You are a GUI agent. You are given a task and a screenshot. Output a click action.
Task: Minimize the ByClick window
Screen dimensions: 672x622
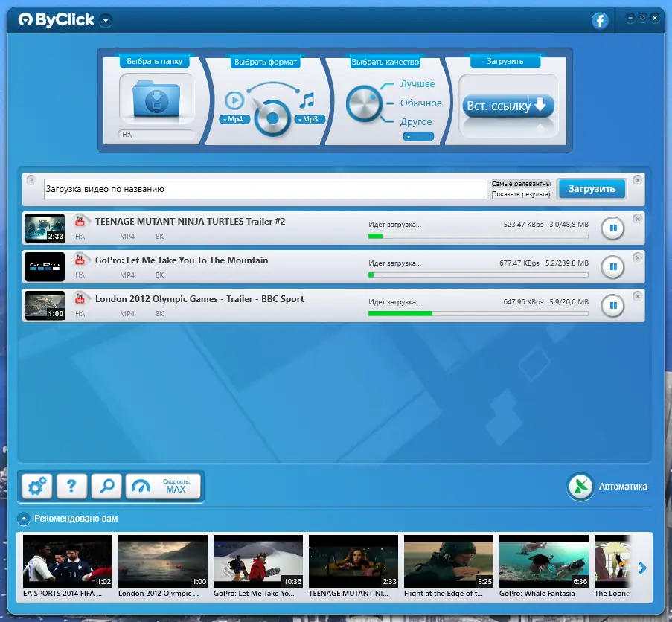tap(630, 18)
